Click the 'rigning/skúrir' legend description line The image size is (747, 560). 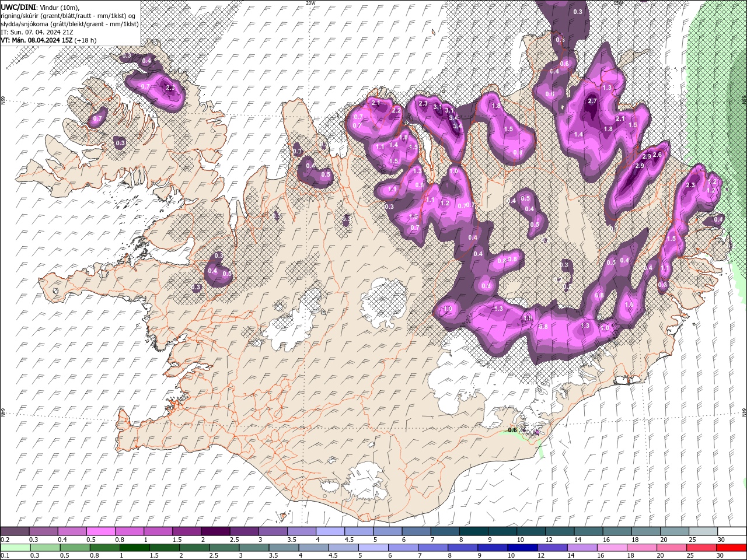click(x=69, y=15)
